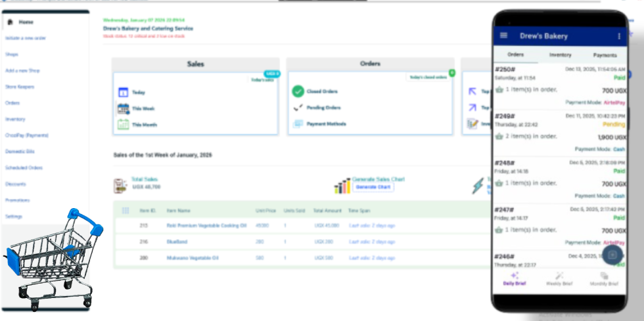Click the This Week calendar icon
The width and height of the screenshot is (644, 321).
coord(123,108)
